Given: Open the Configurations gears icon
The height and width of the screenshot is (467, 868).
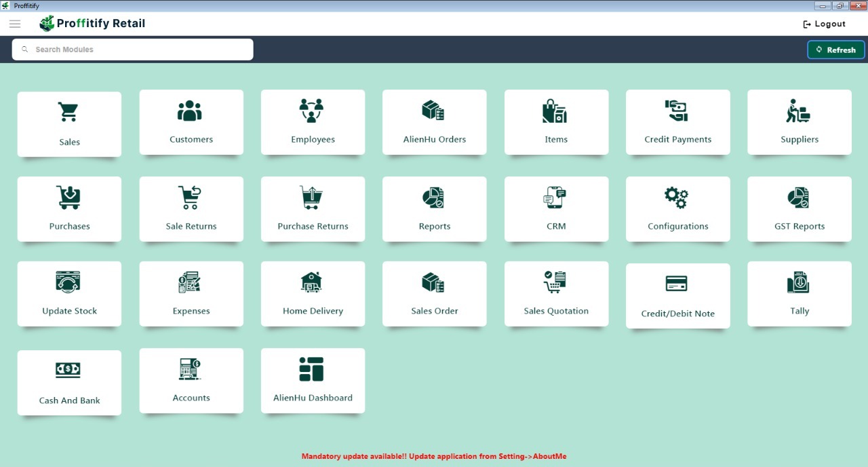Looking at the screenshot, I should 677,198.
